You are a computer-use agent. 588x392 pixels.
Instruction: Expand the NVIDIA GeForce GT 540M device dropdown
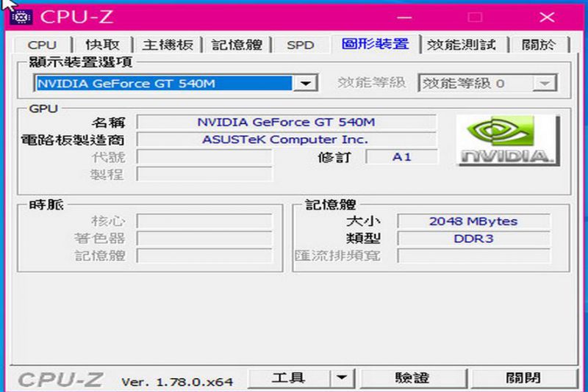click(306, 83)
